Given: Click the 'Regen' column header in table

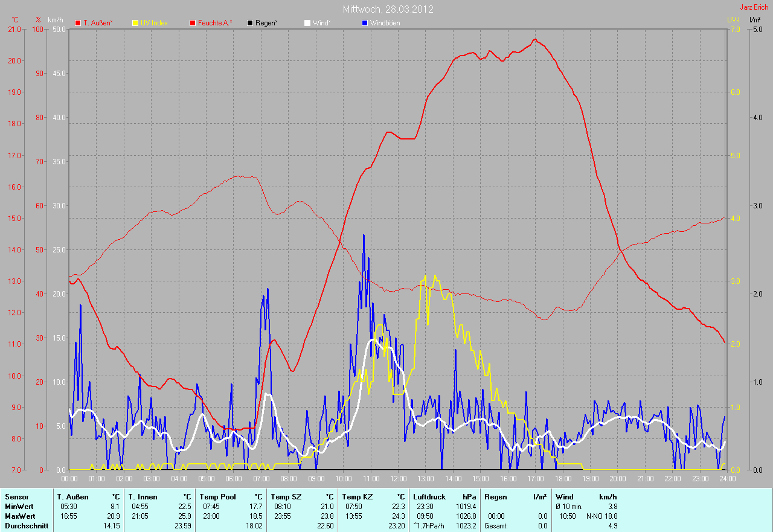Looking at the screenshot, I should pos(495,497).
